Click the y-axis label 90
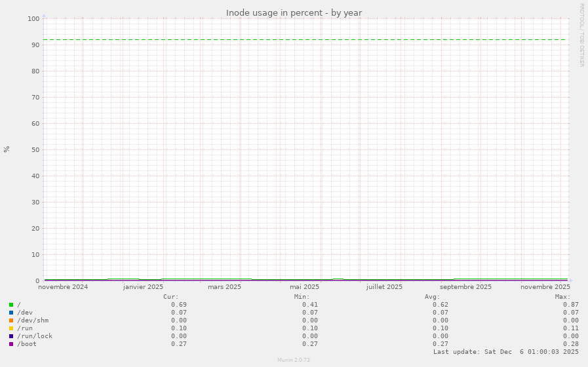This screenshot has height=367, width=588. point(35,45)
